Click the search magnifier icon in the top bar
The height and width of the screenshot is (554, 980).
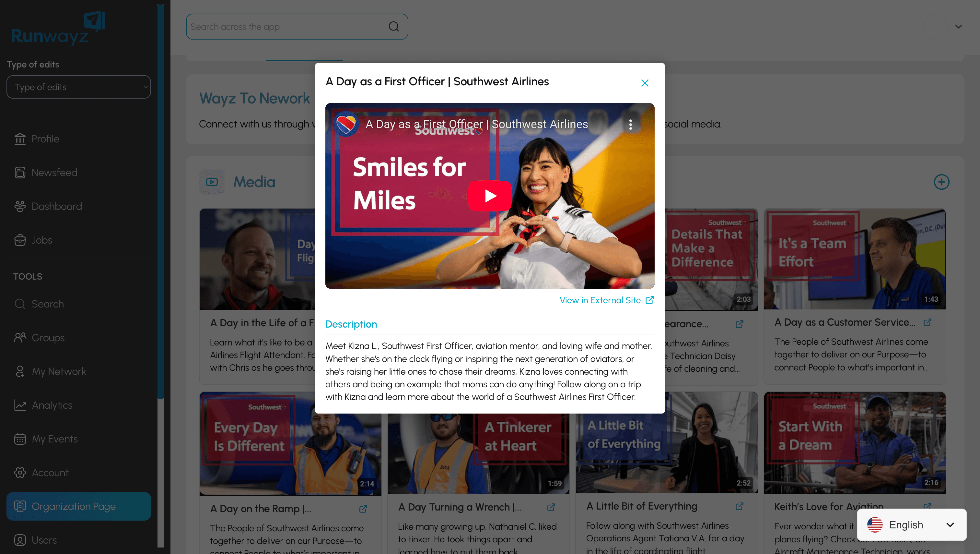click(x=394, y=27)
